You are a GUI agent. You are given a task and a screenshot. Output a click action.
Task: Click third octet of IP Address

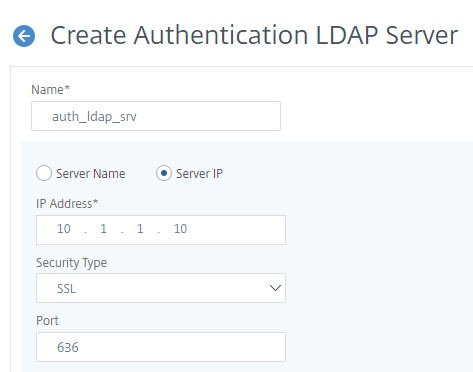(140, 229)
